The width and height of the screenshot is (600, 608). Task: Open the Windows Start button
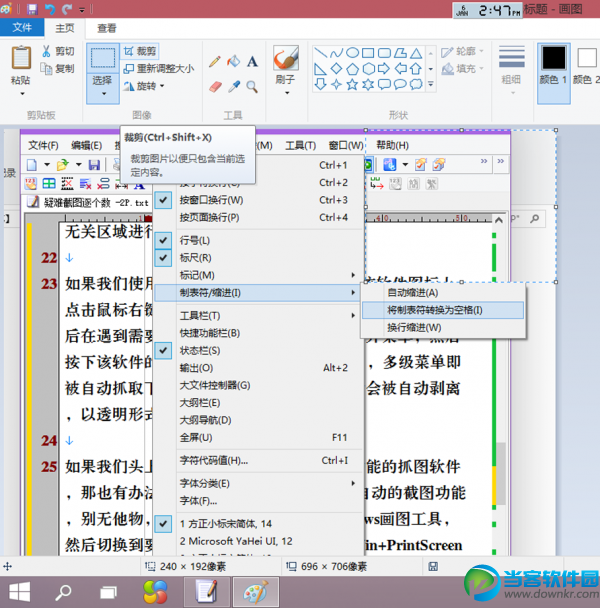point(19,592)
